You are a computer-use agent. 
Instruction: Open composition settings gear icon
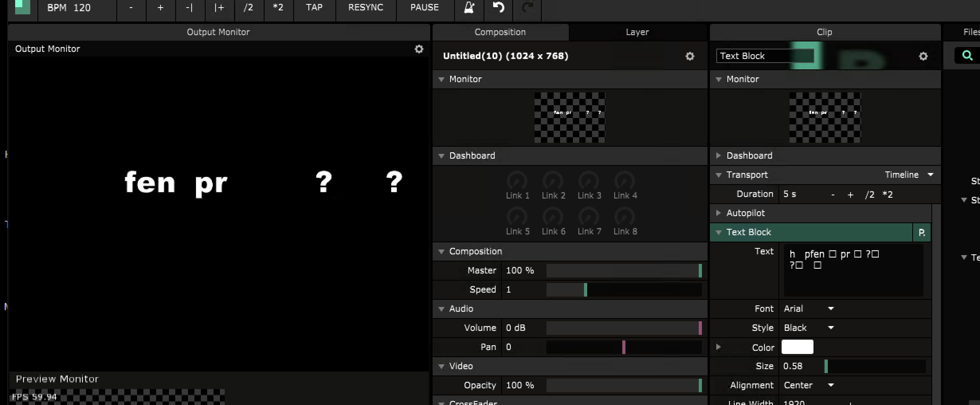tap(690, 56)
